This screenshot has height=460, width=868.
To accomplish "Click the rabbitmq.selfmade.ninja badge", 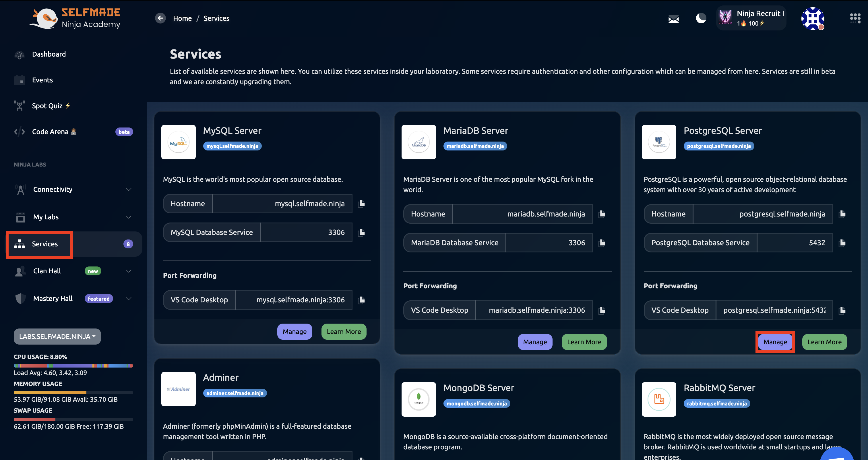I will click(x=717, y=403).
